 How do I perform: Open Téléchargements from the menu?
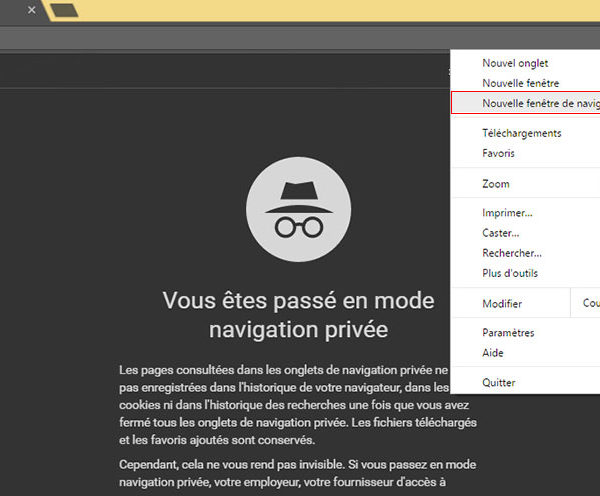click(521, 133)
